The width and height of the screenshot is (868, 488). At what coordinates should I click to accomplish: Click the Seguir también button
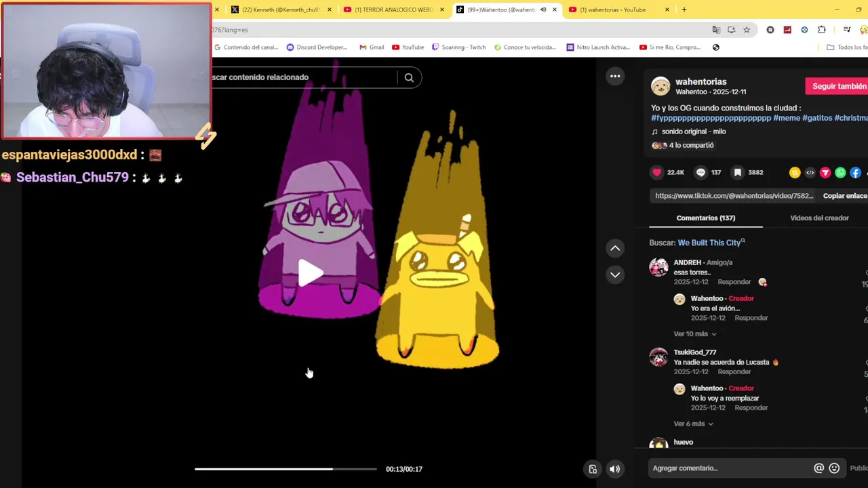[x=837, y=86]
